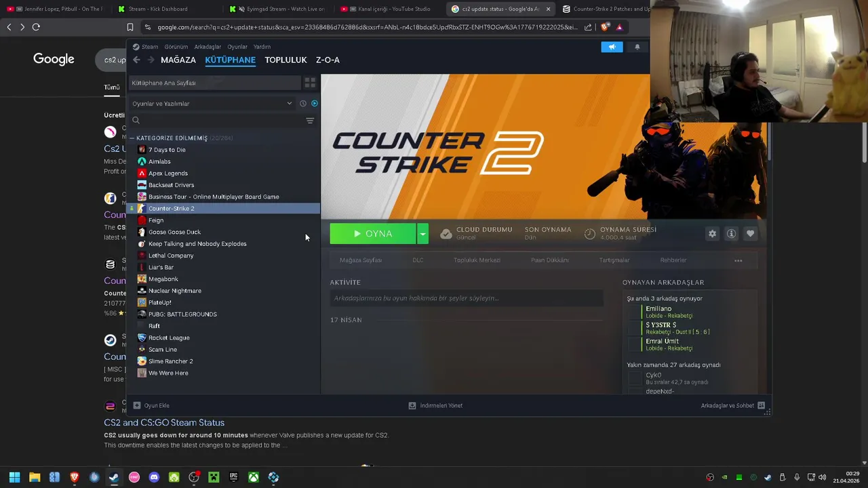
Task: Open the three-dots more links menu
Action: (738, 260)
